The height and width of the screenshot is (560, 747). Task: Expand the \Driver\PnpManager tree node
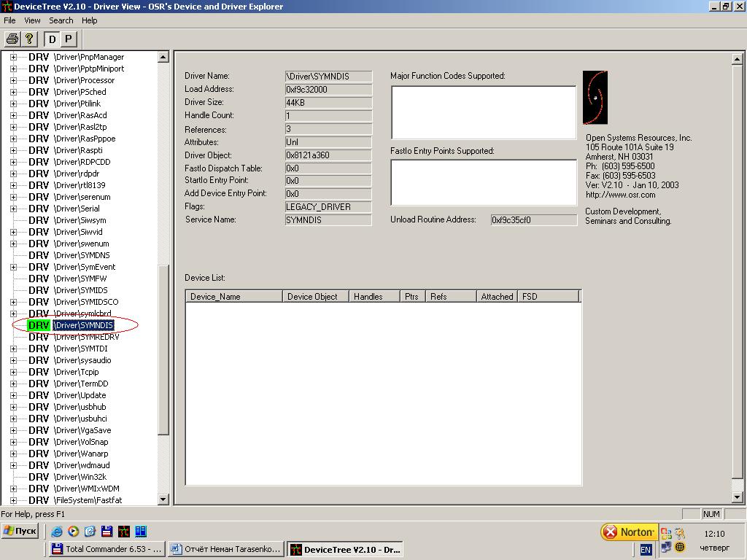coord(13,57)
